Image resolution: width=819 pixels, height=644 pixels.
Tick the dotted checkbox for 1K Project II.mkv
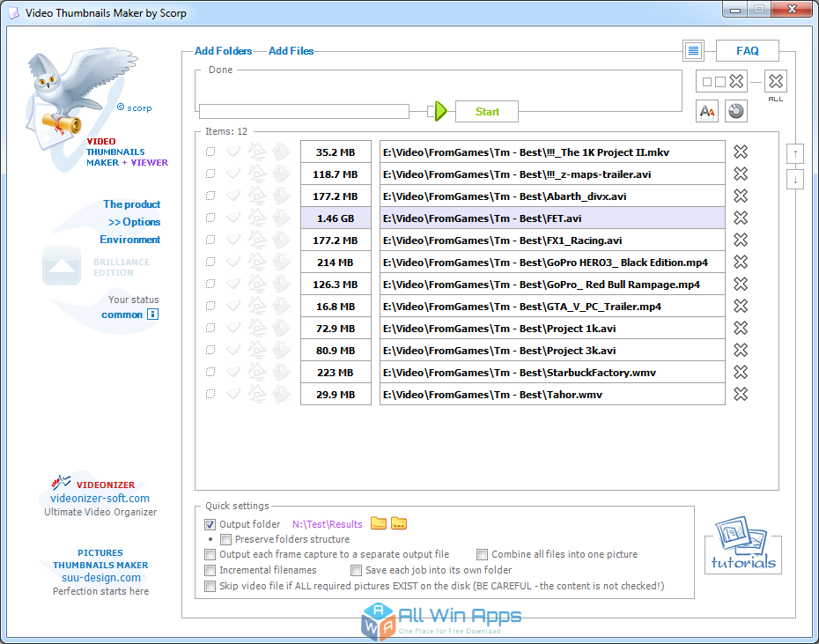(x=210, y=152)
